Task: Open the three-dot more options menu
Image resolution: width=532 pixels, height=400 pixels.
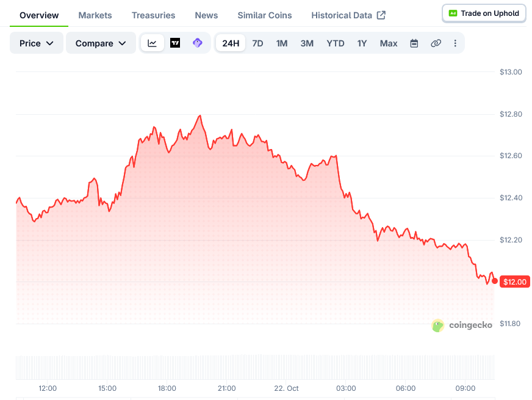Action: click(455, 43)
